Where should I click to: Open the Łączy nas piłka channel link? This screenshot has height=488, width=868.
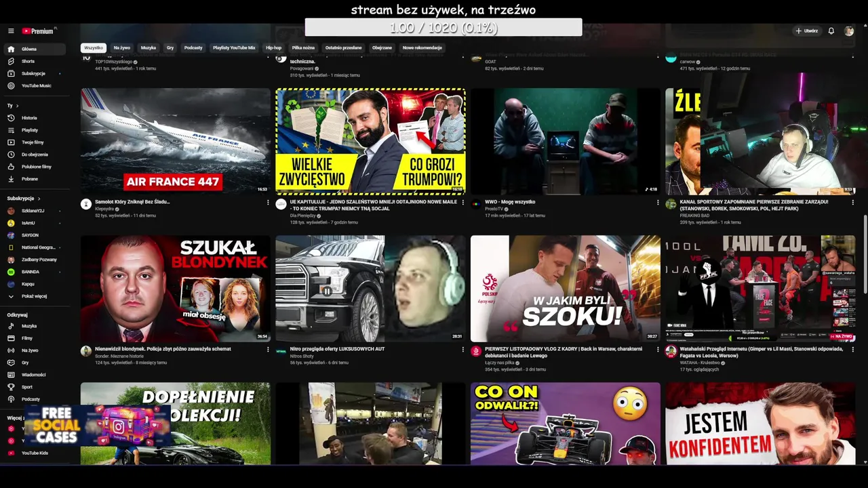pyautogui.click(x=500, y=363)
